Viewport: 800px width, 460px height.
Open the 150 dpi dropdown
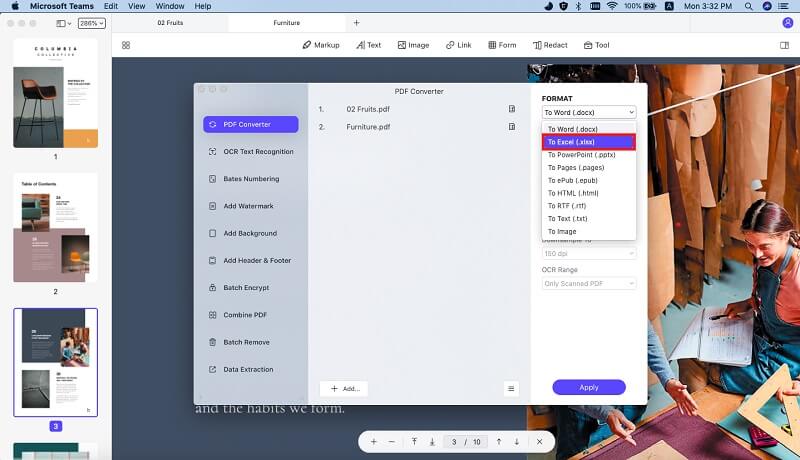pos(589,253)
